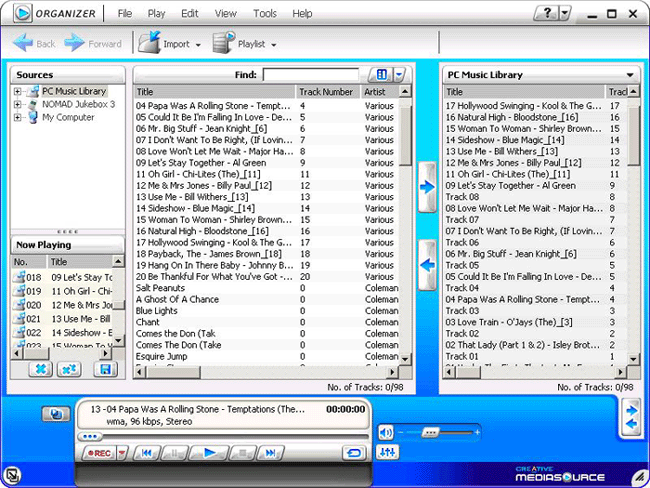Image resolution: width=650 pixels, height=488 pixels.
Task: Sort by Track Number column header
Action: click(x=327, y=92)
